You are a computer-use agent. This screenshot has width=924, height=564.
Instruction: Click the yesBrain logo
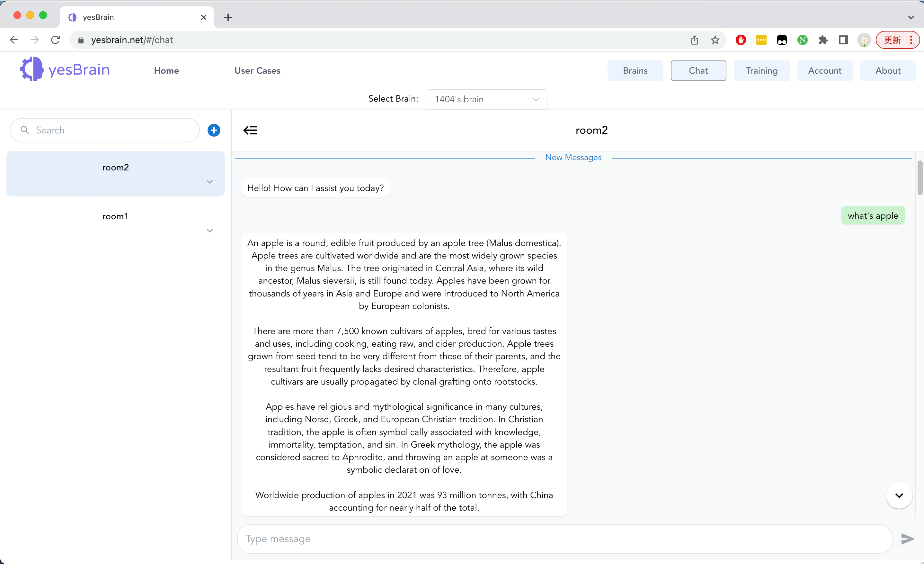click(x=65, y=69)
